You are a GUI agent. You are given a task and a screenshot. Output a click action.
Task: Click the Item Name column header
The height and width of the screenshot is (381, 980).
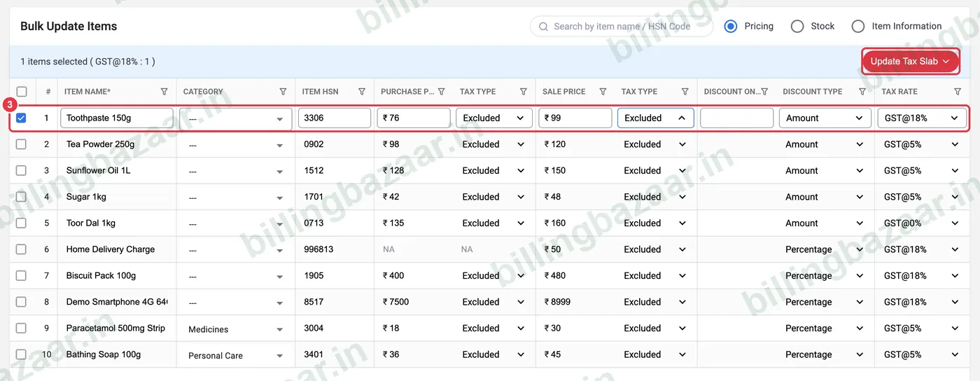(x=87, y=92)
